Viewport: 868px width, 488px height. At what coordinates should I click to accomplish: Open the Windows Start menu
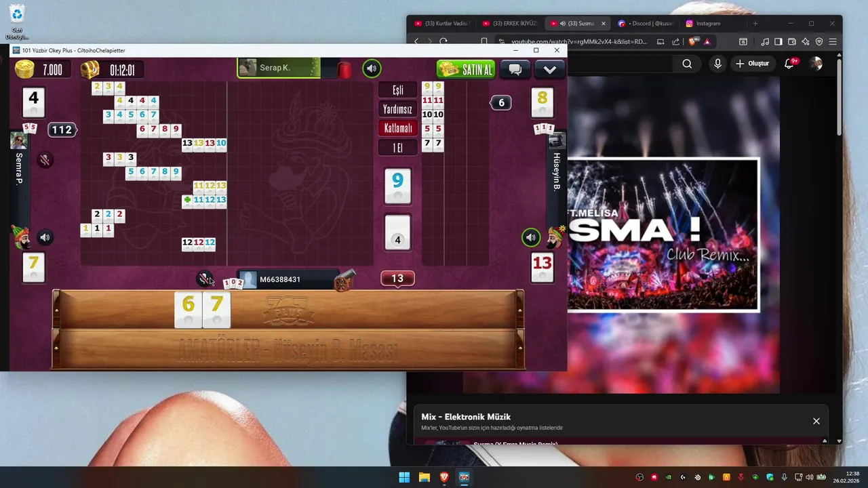tap(404, 477)
